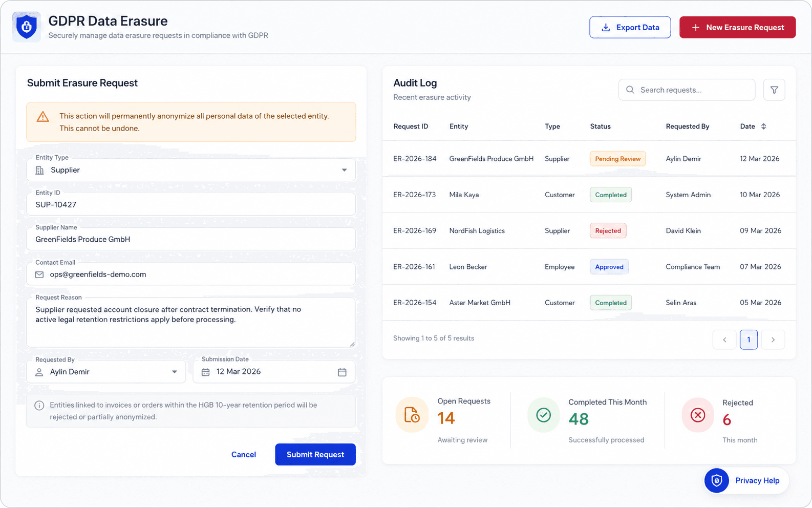Viewport: 812px width, 508px height.
Task: Click the warning triangle icon in alert
Action: (x=43, y=117)
